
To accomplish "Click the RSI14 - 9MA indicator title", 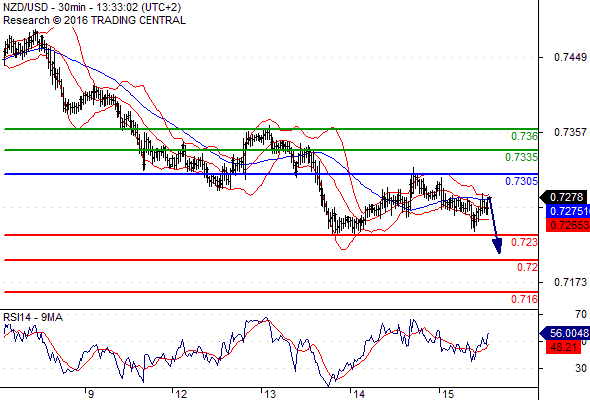I will 33,318.
